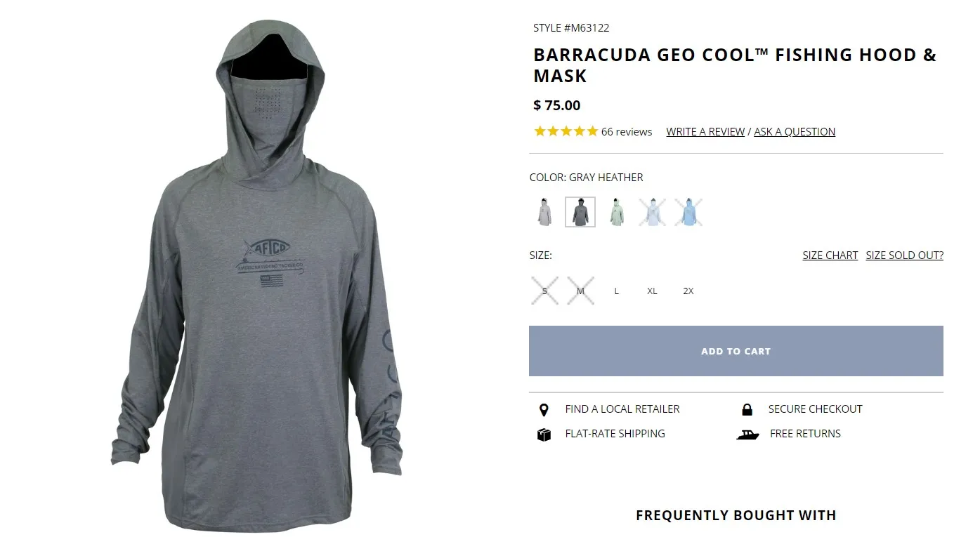Select the Gray Heather color swatch

580,212
